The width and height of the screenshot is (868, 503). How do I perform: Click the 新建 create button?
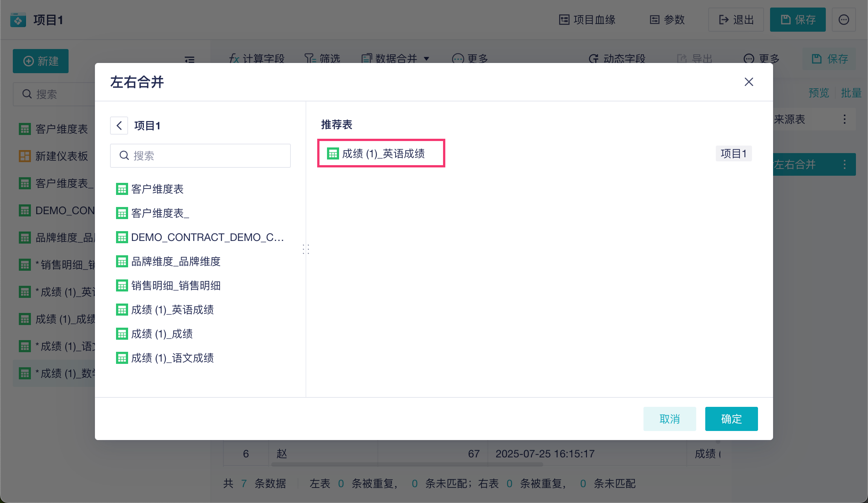pos(41,61)
